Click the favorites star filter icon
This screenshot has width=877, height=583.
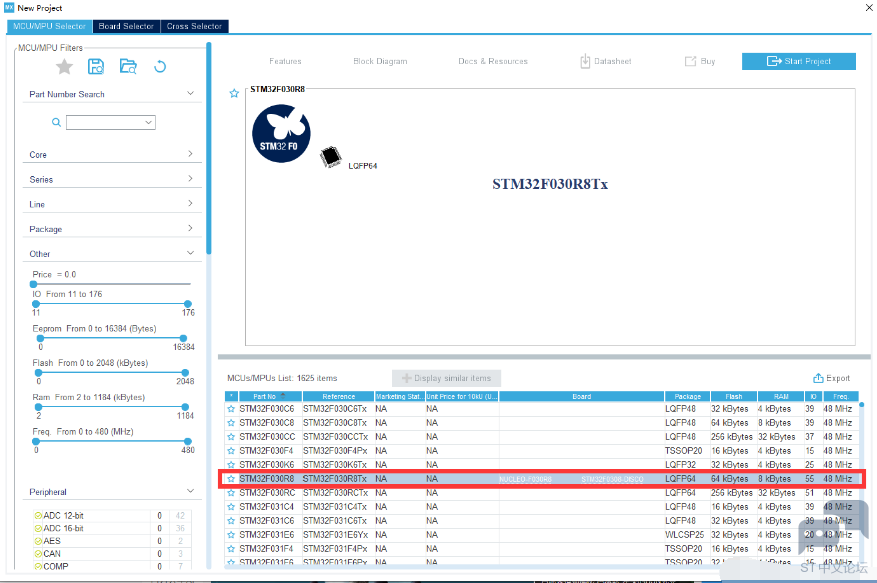click(x=64, y=67)
